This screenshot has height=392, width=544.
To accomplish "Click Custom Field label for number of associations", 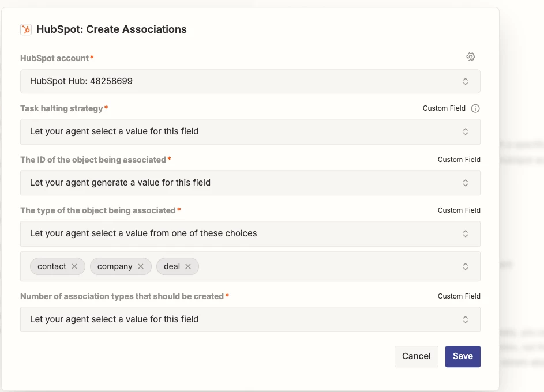I will [459, 296].
